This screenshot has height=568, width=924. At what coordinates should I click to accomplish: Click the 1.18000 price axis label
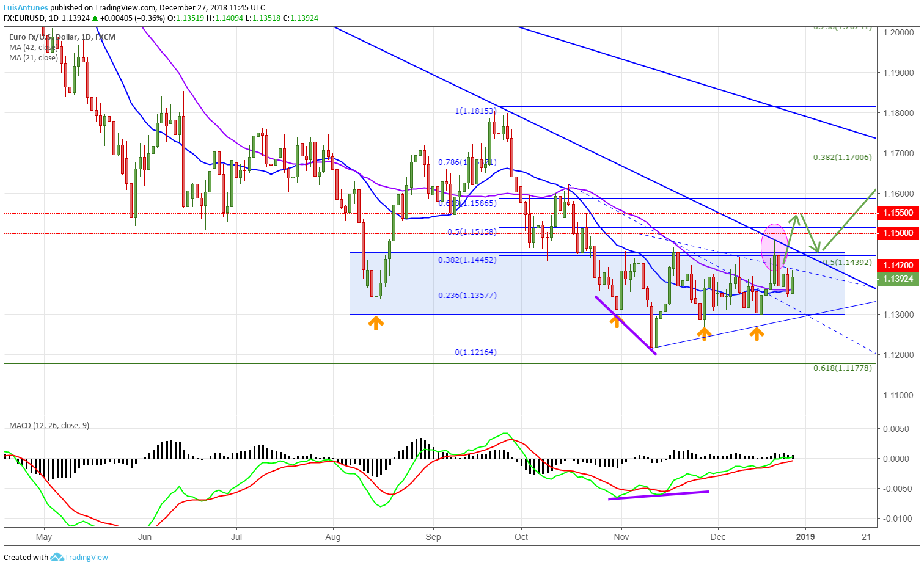898,113
